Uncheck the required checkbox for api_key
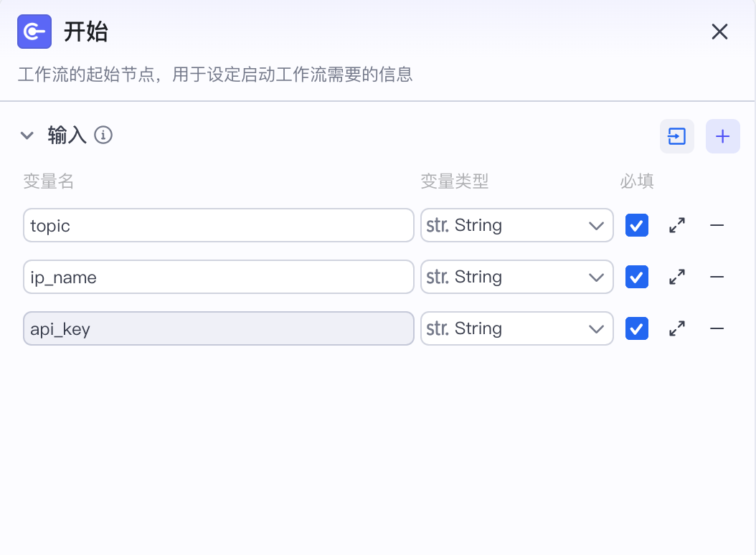Screen dimensions: 756x555 coord(636,328)
